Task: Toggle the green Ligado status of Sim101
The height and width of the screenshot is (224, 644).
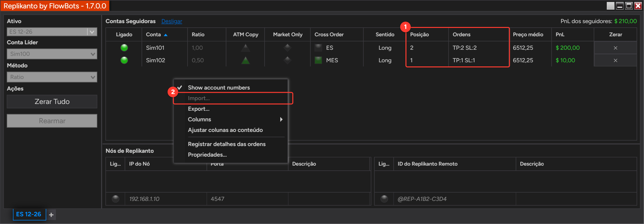Action: pyautogui.click(x=124, y=48)
